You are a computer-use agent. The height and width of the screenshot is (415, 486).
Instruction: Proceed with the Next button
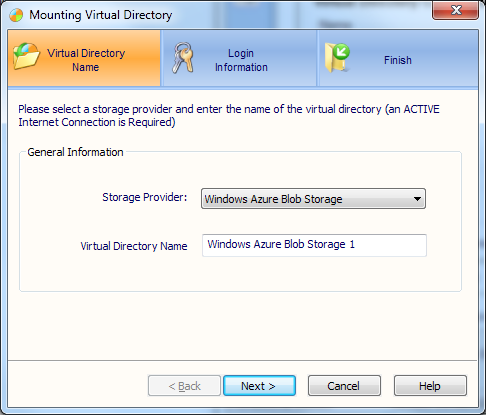pyautogui.click(x=259, y=386)
